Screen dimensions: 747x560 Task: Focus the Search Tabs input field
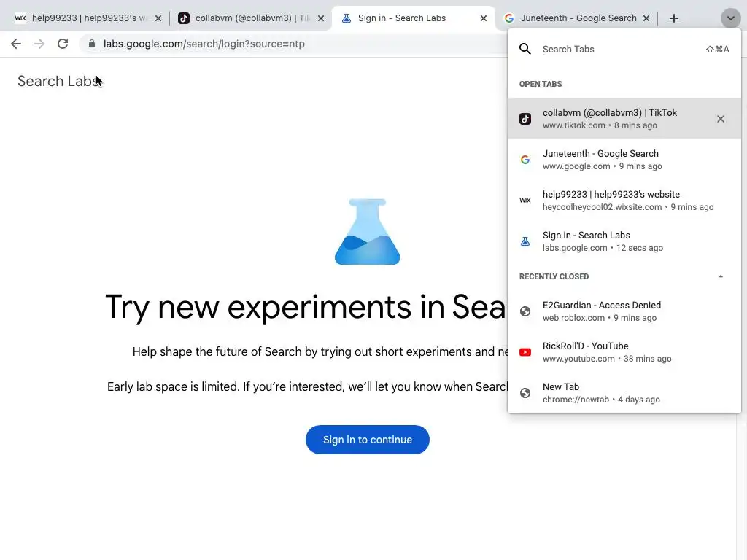click(x=619, y=49)
